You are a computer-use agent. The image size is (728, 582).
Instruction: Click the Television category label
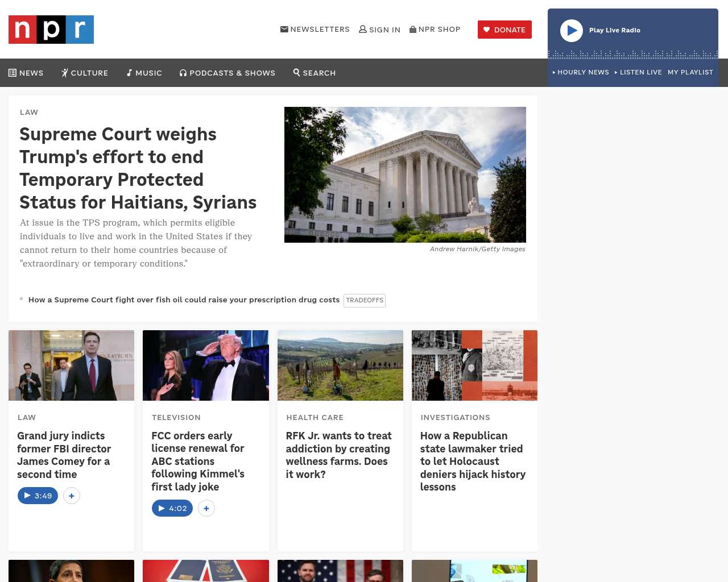pos(176,417)
